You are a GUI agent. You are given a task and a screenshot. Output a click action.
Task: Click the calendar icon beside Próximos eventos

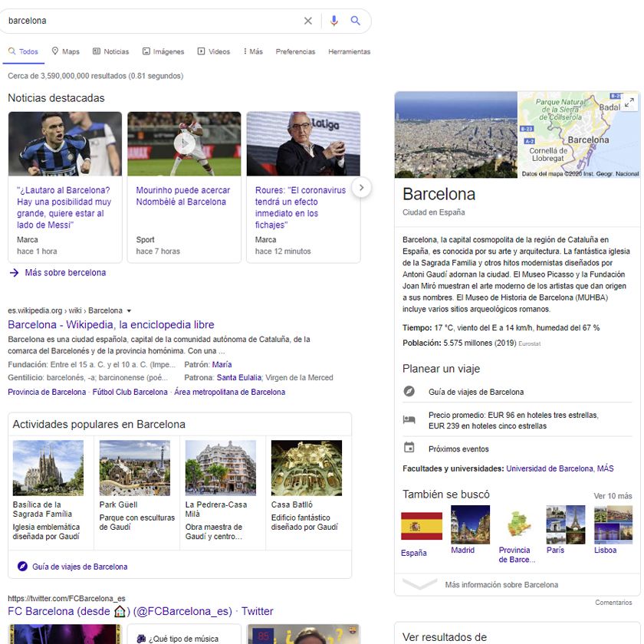(409, 447)
